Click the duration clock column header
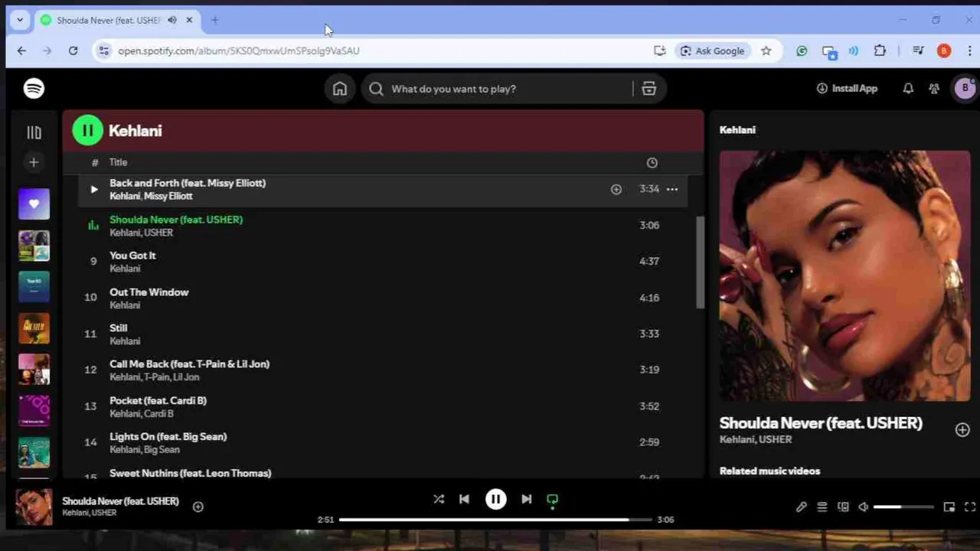The width and height of the screenshot is (980, 551). (x=652, y=163)
